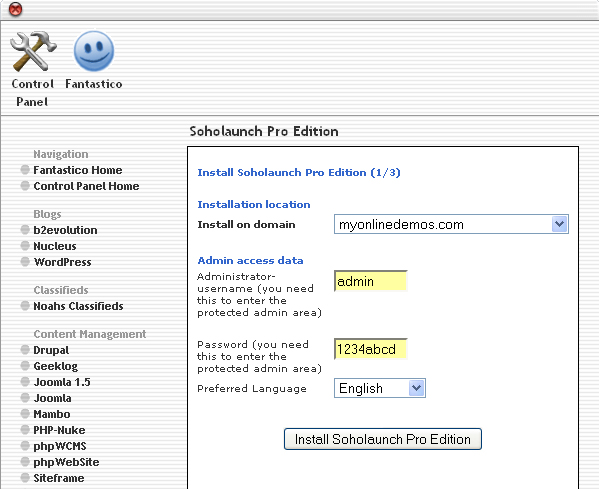Viewport: 599px width, 489px height.
Task: Click the bullet icon beside Fantastico Home
Action: (x=25, y=170)
